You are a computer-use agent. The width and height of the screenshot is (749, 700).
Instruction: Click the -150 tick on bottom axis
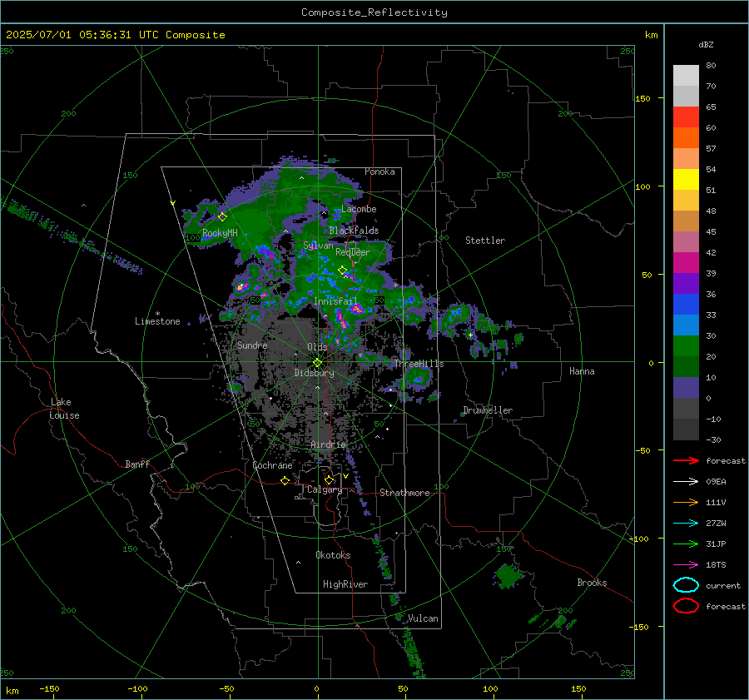click(x=49, y=688)
